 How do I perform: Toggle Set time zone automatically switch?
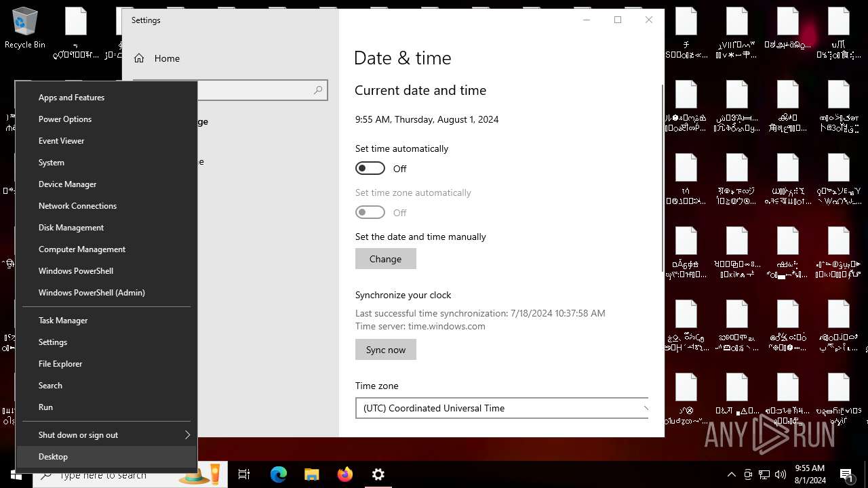coord(370,212)
